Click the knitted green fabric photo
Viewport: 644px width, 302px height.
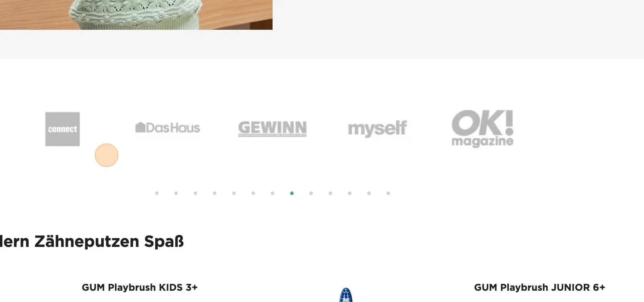(136, 15)
